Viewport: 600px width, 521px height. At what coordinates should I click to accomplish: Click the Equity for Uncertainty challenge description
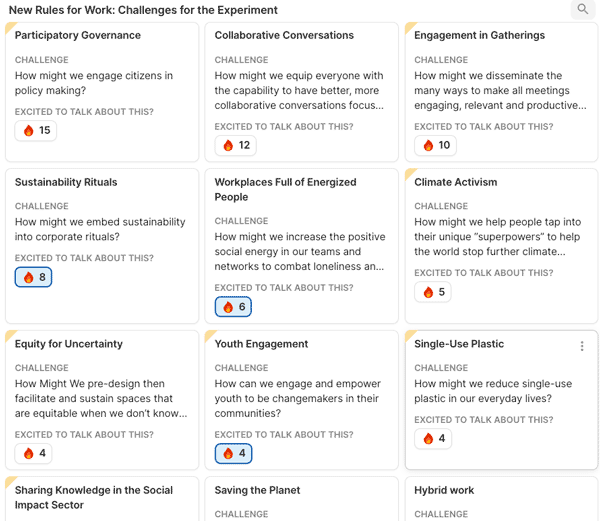tap(101, 398)
